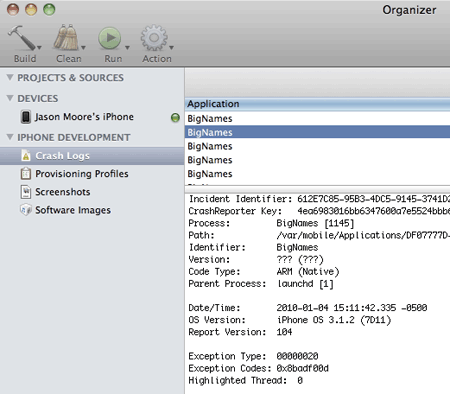Click the CrashReporter Key line
450x394 pixels.
point(319,211)
